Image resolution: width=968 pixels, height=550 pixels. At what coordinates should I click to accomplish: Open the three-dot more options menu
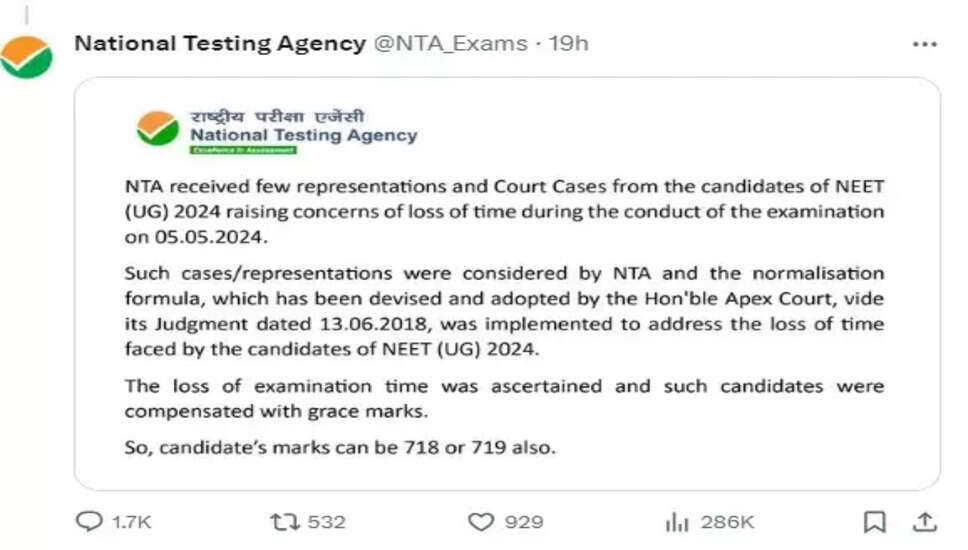pyautogui.click(x=925, y=44)
